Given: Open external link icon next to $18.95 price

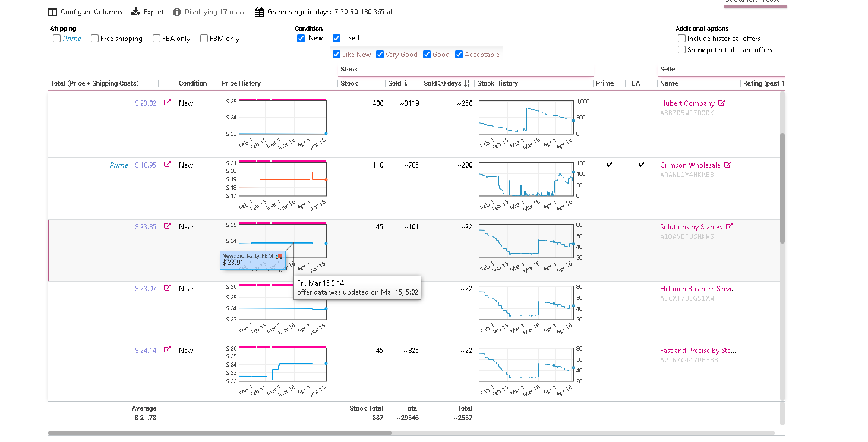Looking at the screenshot, I should 168,165.
